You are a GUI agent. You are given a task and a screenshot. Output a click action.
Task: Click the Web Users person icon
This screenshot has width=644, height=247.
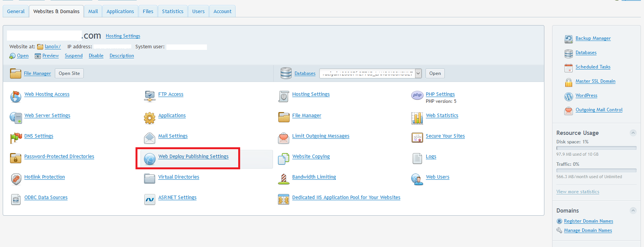(417, 179)
